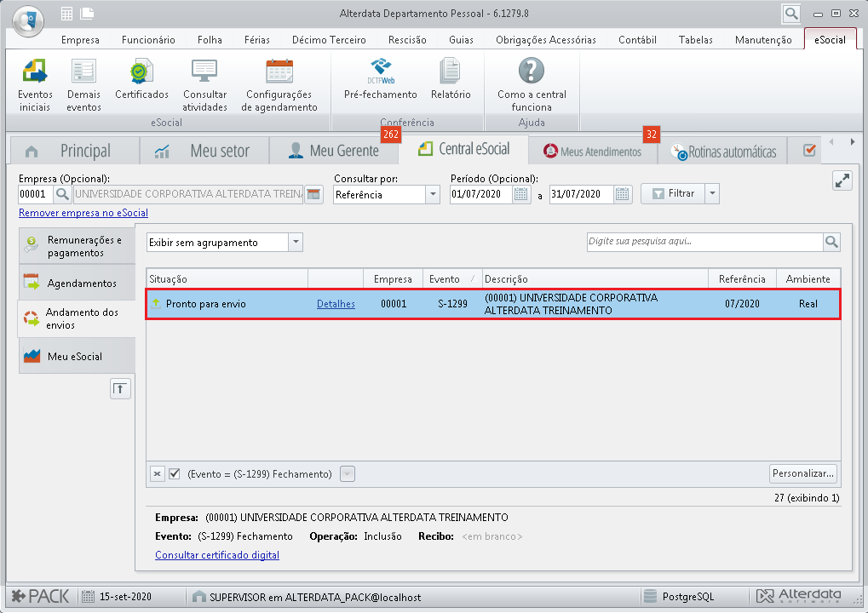Open Meu eSocial sidebar item

point(77,356)
